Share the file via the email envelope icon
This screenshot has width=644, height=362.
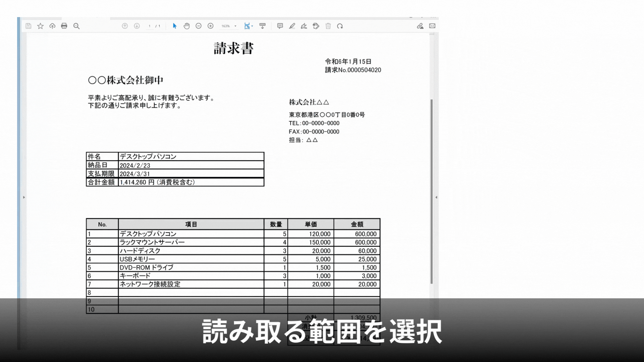click(x=432, y=26)
